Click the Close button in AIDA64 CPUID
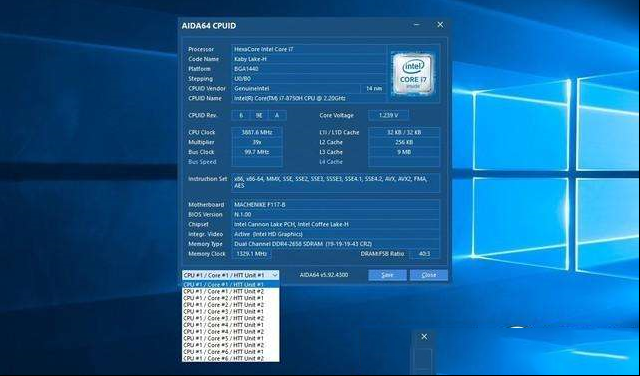Screen dimensions: 640x376 [429, 275]
